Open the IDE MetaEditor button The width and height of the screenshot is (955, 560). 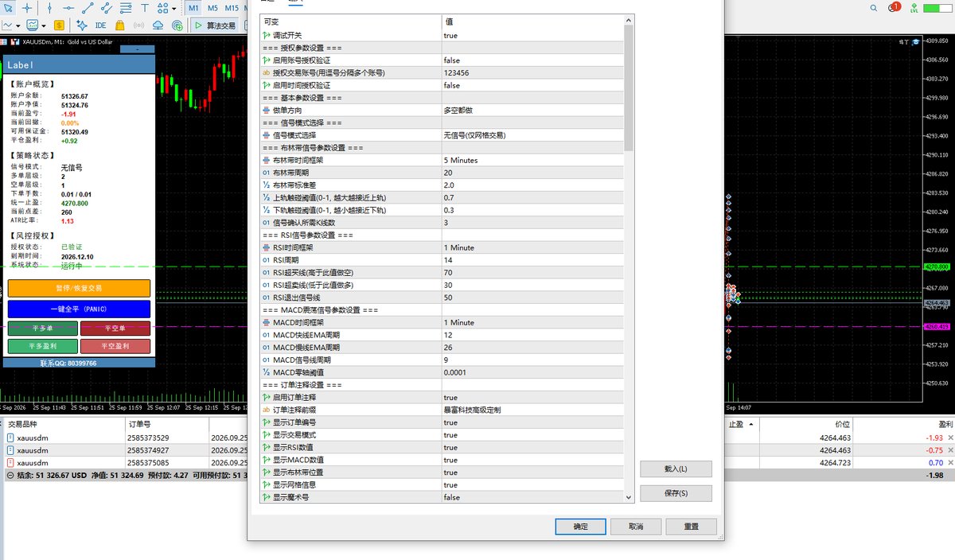point(101,25)
